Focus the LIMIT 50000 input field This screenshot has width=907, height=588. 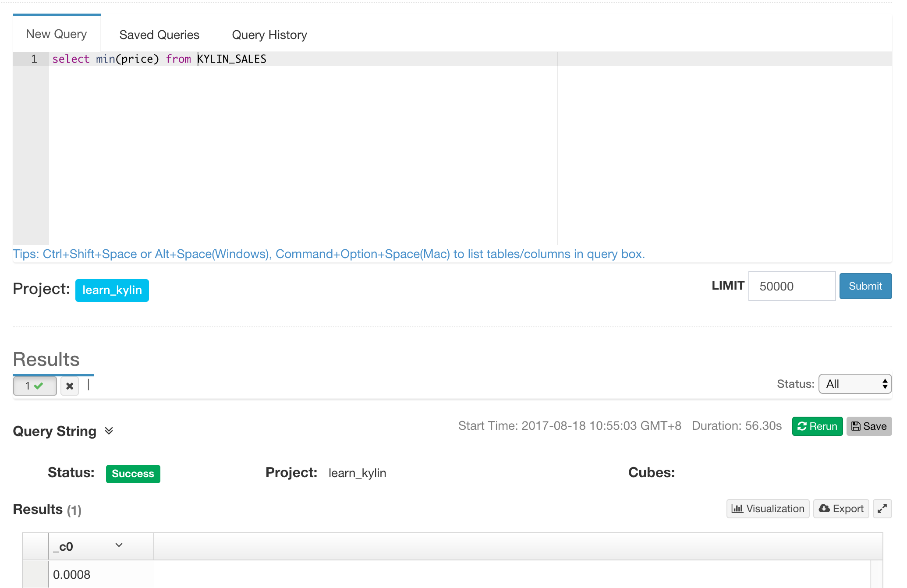[791, 286]
